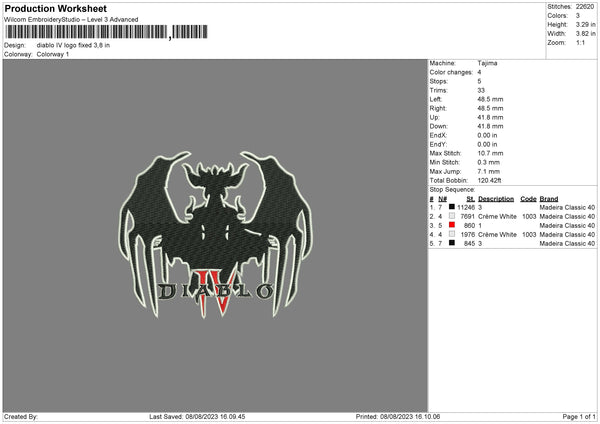Image resolution: width=600 pixels, height=424 pixels.
Task: Select design name 'diablo IV logo fixed 3,8 in'
Action: tap(73, 45)
